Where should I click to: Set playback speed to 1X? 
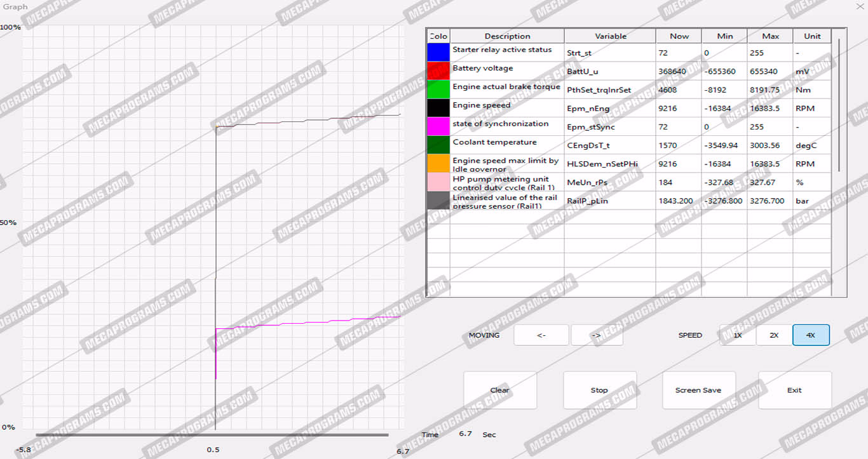[x=738, y=335]
